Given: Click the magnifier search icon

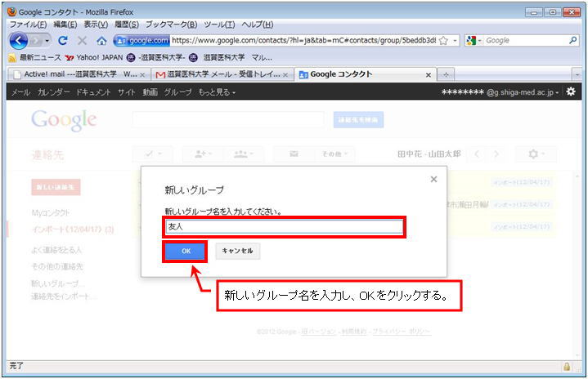Looking at the screenshot, I should (x=572, y=40).
